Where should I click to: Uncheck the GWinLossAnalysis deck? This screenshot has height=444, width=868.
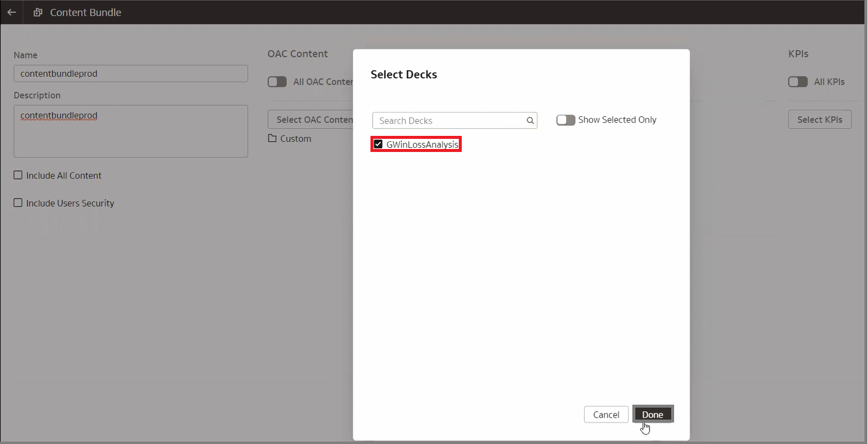[x=378, y=144]
